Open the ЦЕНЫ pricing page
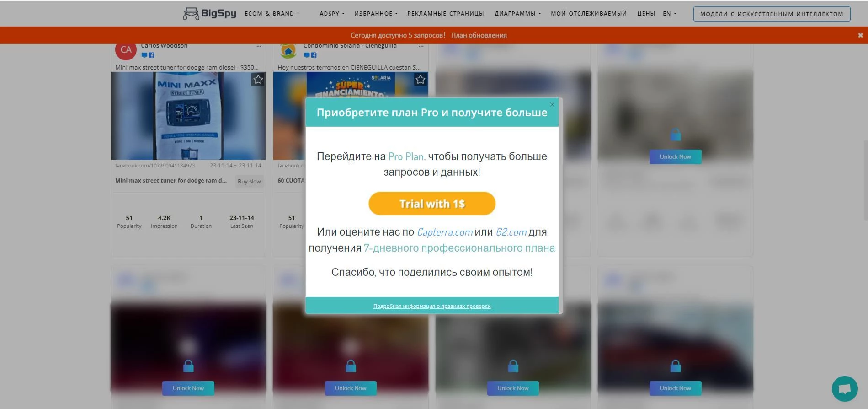This screenshot has height=409, width=868. (x=646, y=14)
